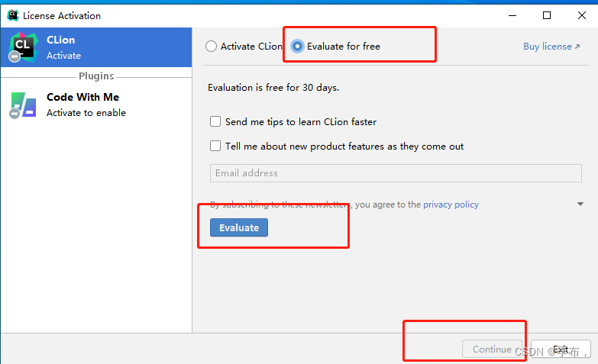Click the Evaluate button
This screenshot has width=598, height=364.
tap(239, 227)
